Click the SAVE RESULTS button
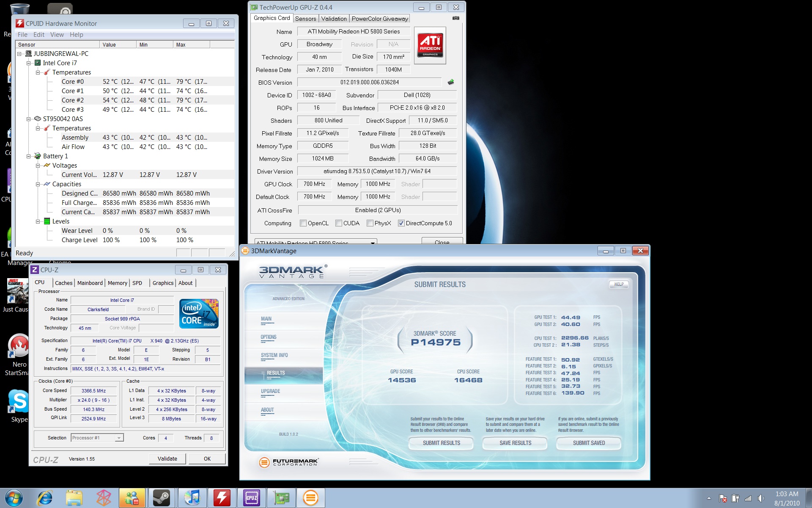The height and width of the screenshot is (508, 812). coord(515,443)
